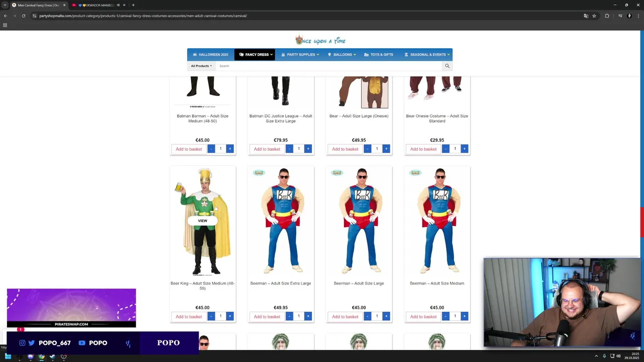Open the microphone icon in system tray
The width and height of the screenshot is (644, 362).
click(x=604, y=356)
